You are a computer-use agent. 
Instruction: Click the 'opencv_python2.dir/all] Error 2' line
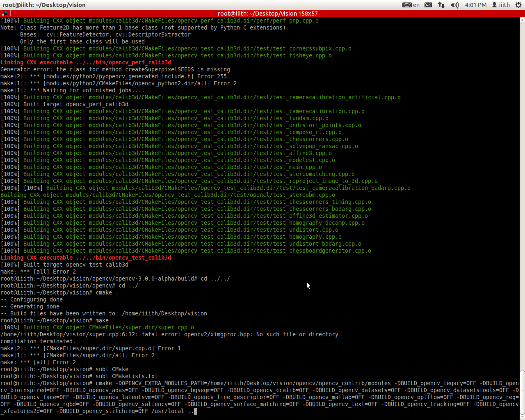pyautogui.click(x=119, y=83)
